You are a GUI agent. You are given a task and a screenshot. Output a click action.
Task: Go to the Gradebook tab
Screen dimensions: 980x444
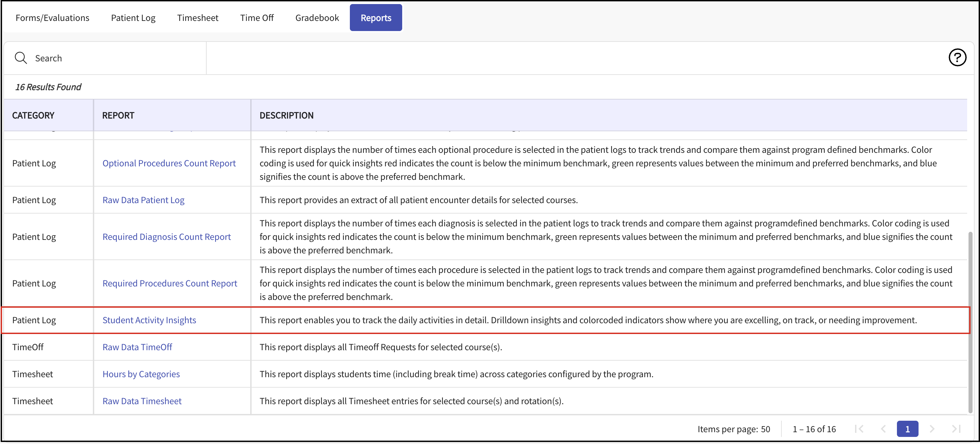point(317,18)
